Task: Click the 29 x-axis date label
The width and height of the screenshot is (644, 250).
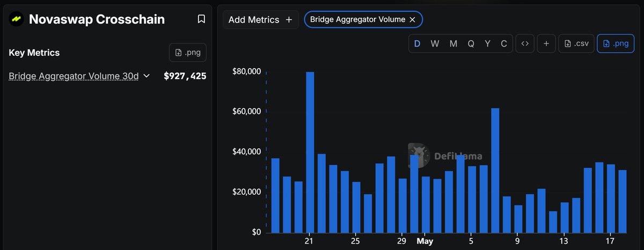Action: pyautogui.click(x=402, y=241)
